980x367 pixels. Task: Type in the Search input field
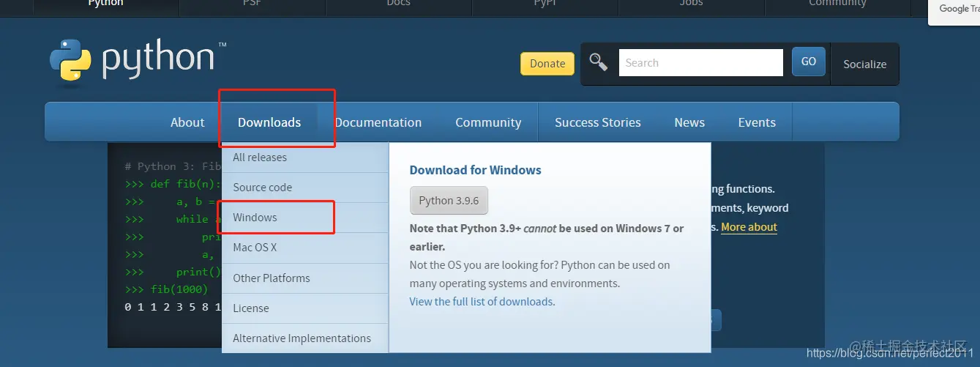(700, 63)
